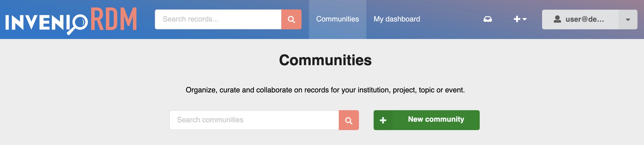Image resolution: width=644 pixels, height=145 pixels.
Task: Click the InvenioRDM logo to go home
Action: [71, 20]
